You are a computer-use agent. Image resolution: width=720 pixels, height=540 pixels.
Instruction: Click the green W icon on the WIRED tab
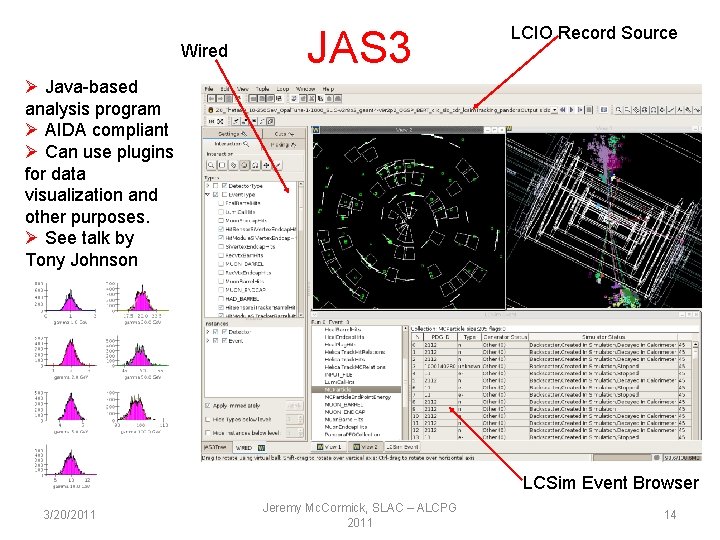[x=261, y=448]
